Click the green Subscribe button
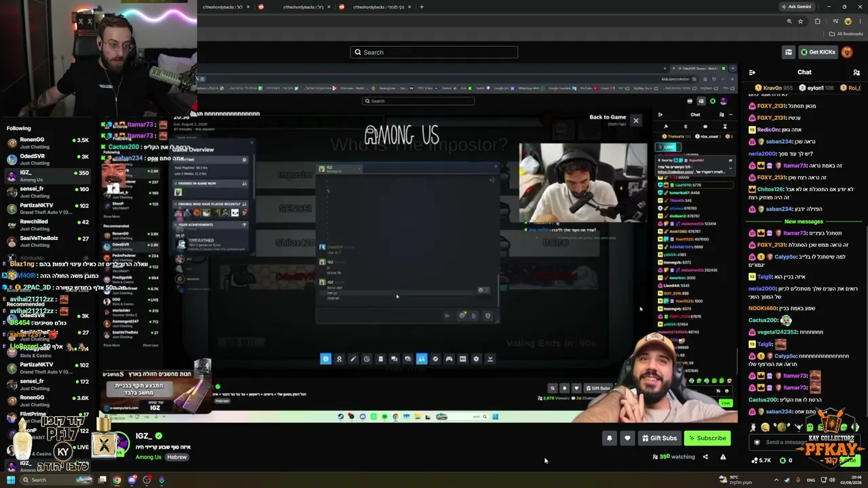Viewport: 868px width, 488px height. (x=707, y=438)
